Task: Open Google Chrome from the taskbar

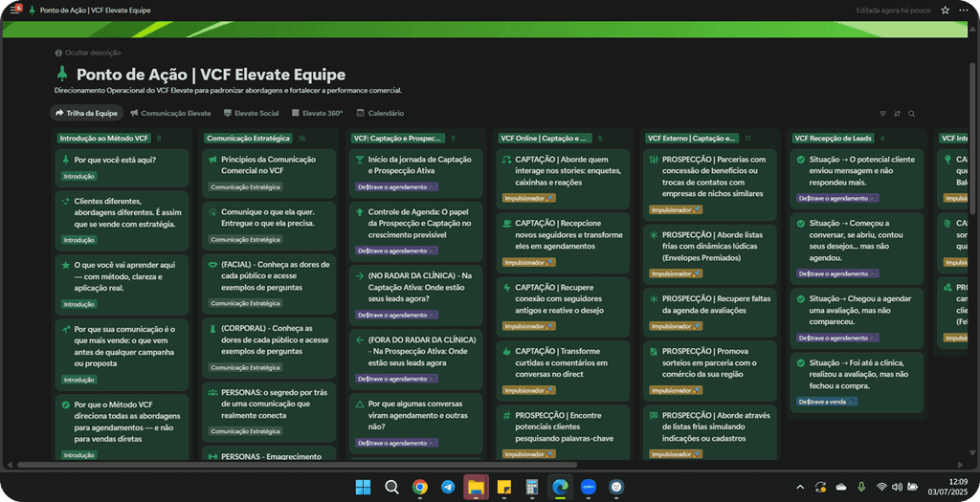Action: tap(420, 487)
